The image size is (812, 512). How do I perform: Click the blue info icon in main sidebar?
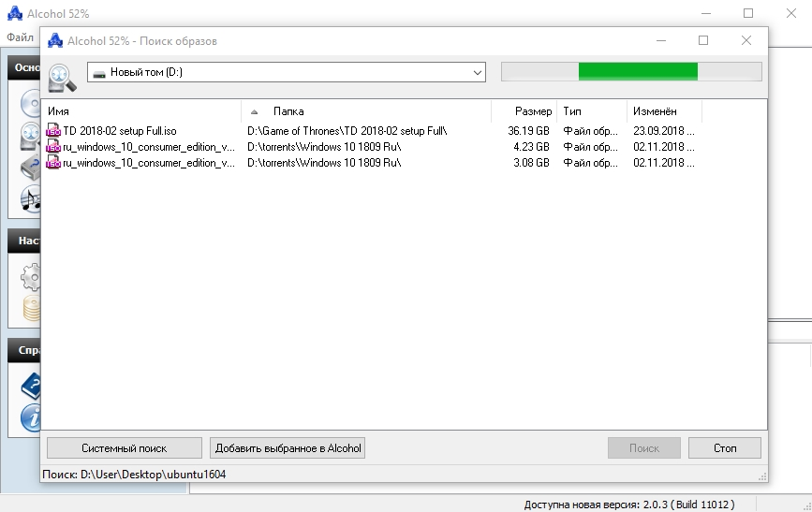point(31,417)
